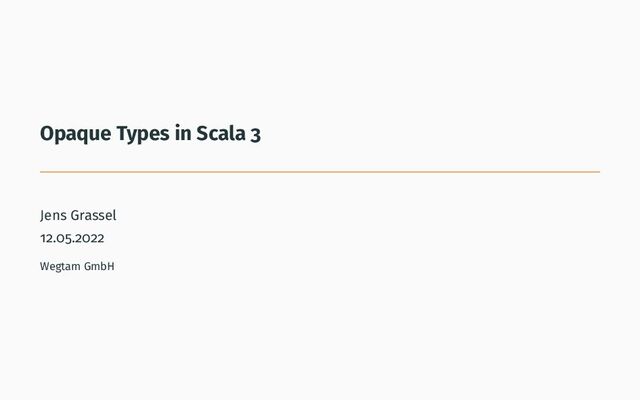Click the word "Types" in the heading

point(143,135)
